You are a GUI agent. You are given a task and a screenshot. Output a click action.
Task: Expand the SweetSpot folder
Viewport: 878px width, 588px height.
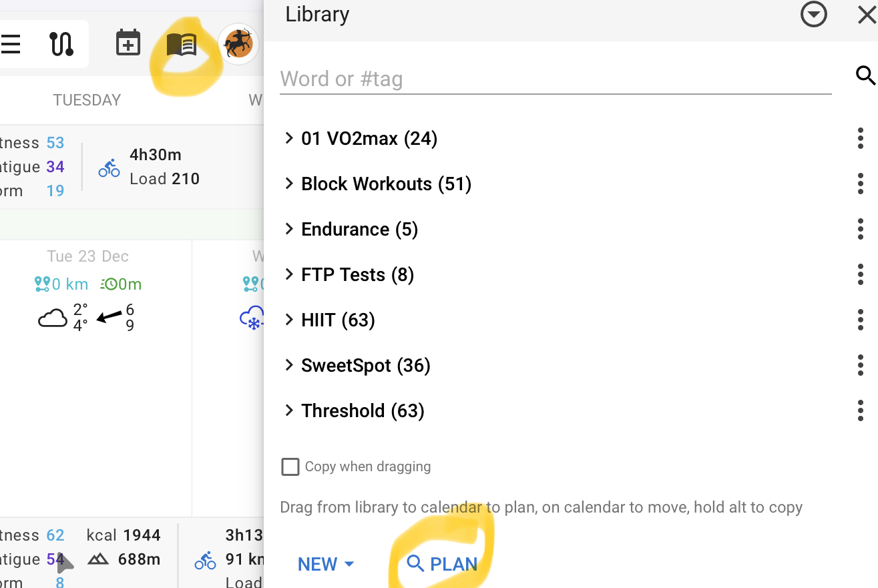tap(289, 366)
